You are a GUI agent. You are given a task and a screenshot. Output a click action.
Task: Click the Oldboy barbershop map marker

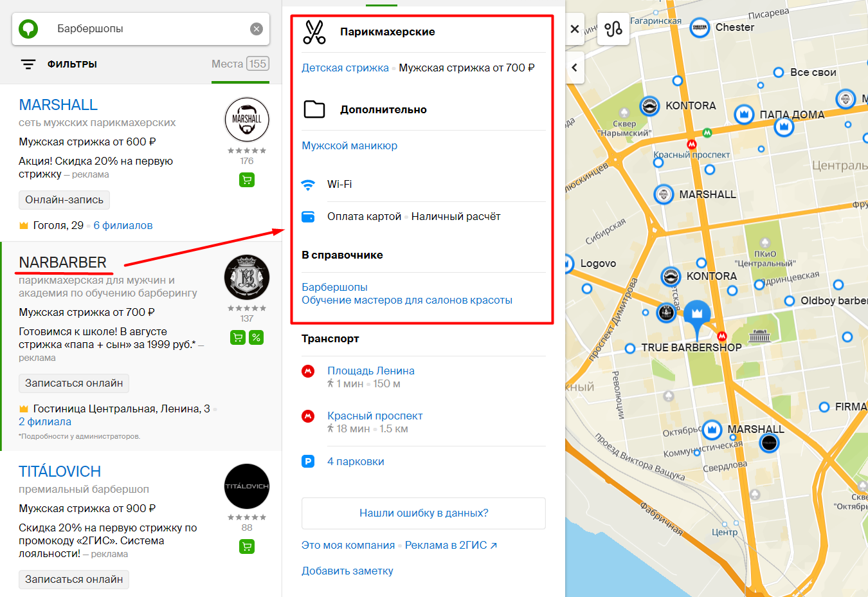point(790,301)
